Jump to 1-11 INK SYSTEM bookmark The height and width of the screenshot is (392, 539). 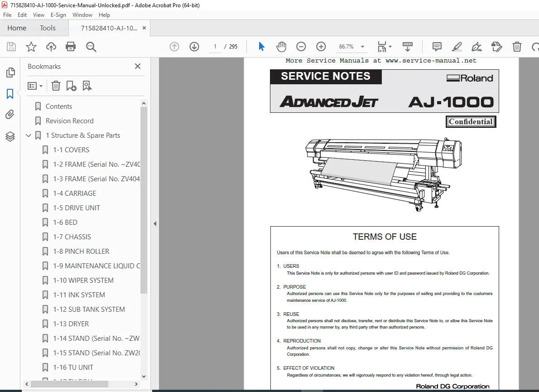click(79, 295)
